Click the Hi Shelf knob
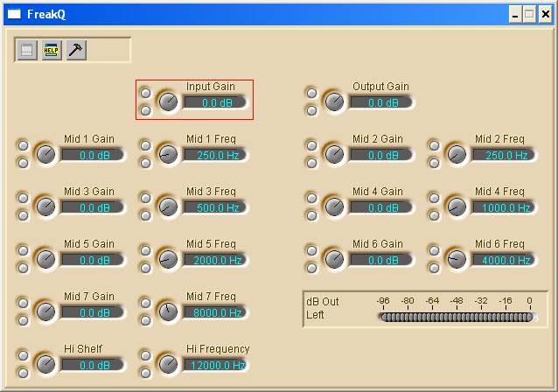 click(45, 364)
